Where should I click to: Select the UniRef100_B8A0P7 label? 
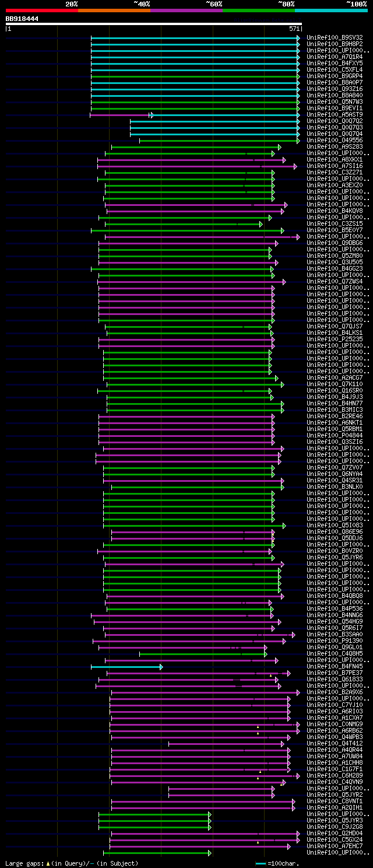click(x=335, y=82)
